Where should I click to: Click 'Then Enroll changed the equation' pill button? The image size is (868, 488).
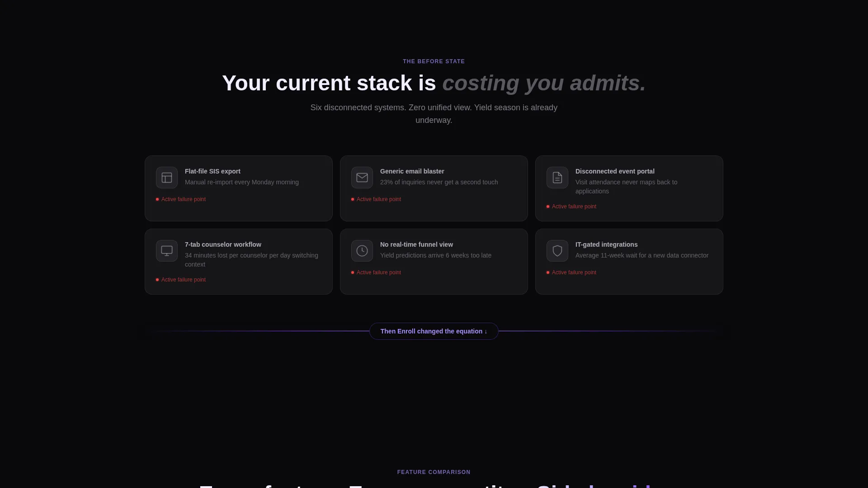(x=434, y=331)
